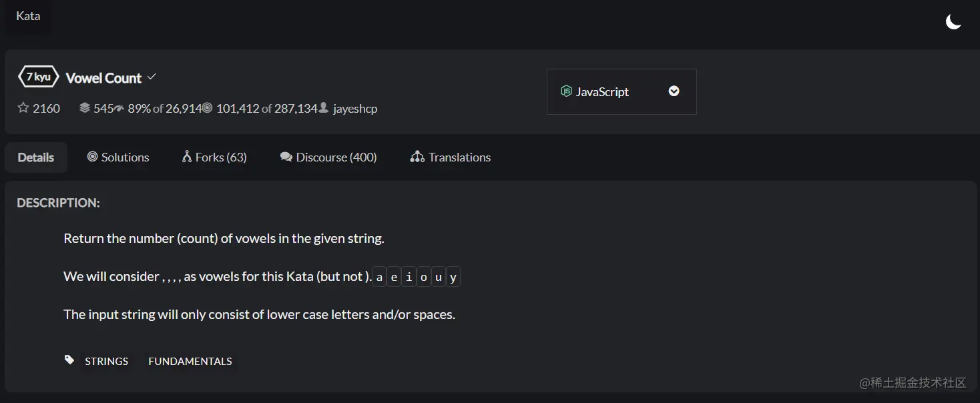Click the 7 kyu rank badge

[x=38, y=77]
